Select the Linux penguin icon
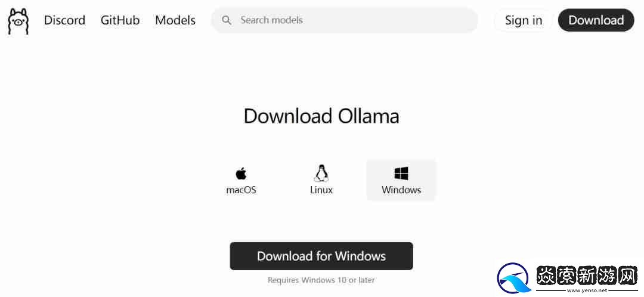Screen dimensions: 644x297 (321, 173)
